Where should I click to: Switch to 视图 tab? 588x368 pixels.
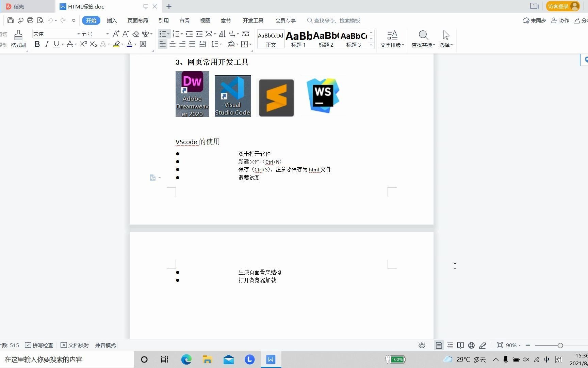pos(205,20)
